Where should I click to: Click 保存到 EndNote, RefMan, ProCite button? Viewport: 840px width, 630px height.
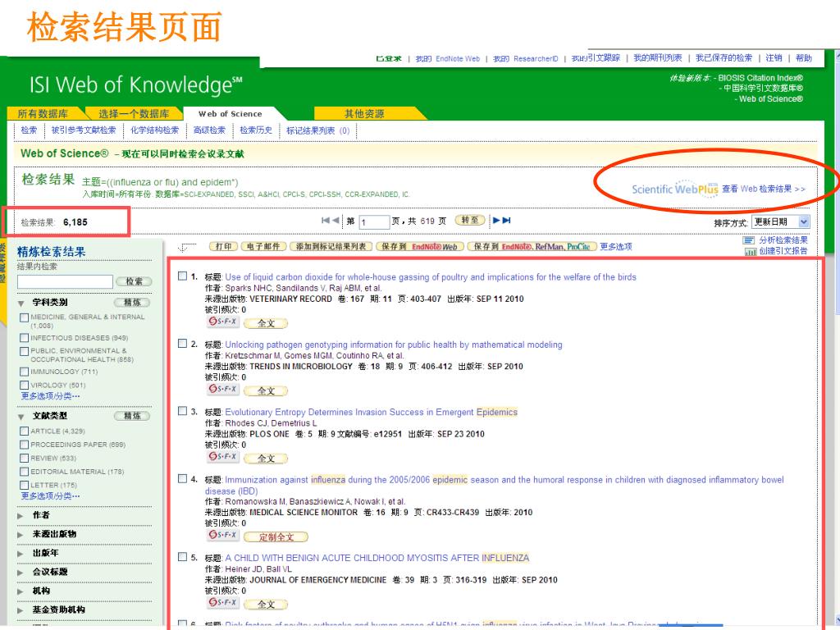tap(532, 246)
